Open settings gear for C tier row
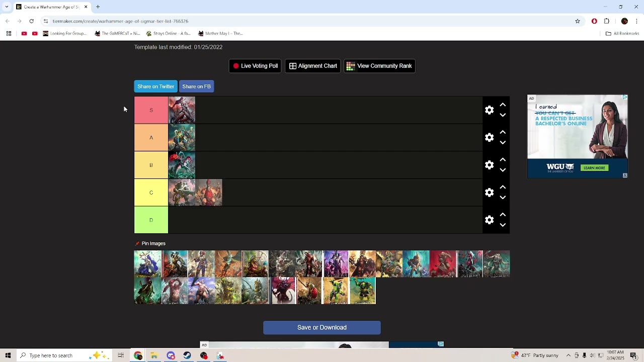 490,193
